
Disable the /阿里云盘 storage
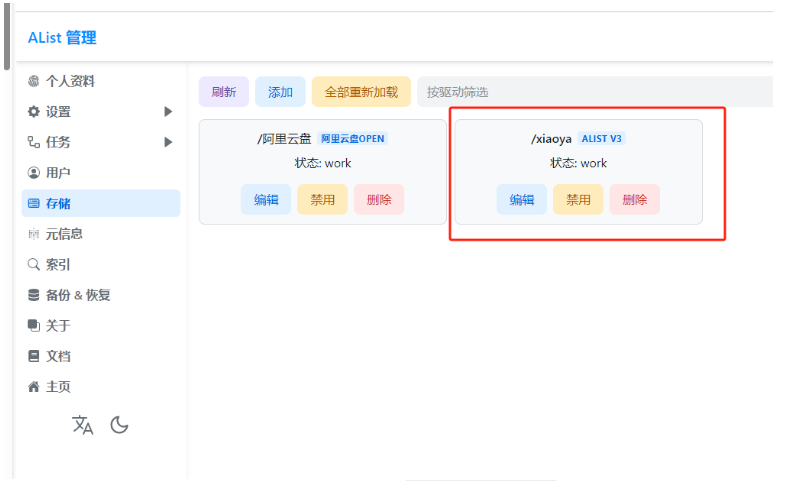pyautogui.click(x=322, y=199)
